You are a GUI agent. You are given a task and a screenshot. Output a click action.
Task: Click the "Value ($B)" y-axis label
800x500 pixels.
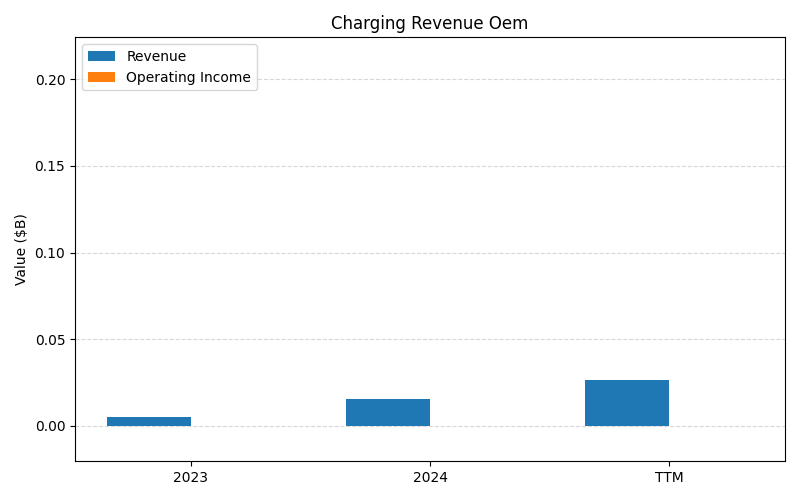click(20, 249)
